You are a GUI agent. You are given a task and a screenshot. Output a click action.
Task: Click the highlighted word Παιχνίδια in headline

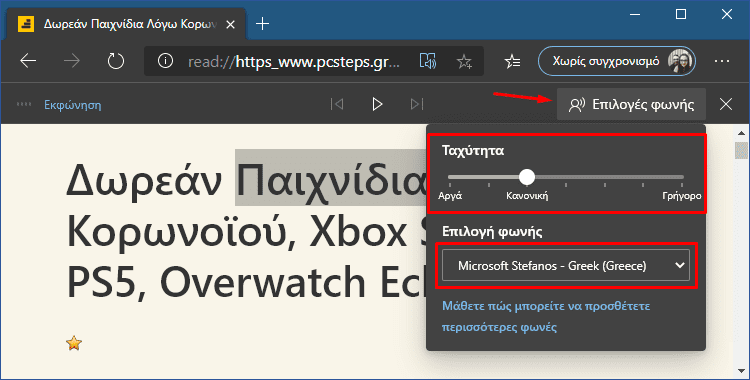click(330, 178)
